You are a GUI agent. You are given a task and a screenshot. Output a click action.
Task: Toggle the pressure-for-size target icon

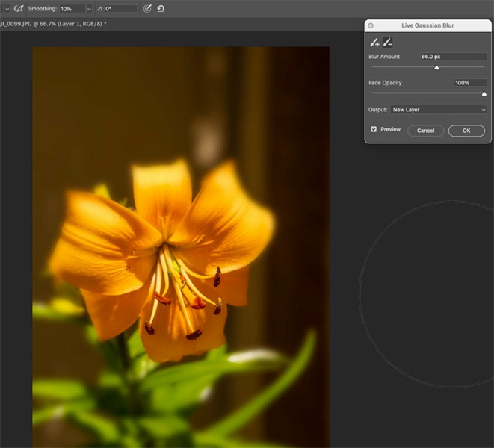click(x=147, y=8)
